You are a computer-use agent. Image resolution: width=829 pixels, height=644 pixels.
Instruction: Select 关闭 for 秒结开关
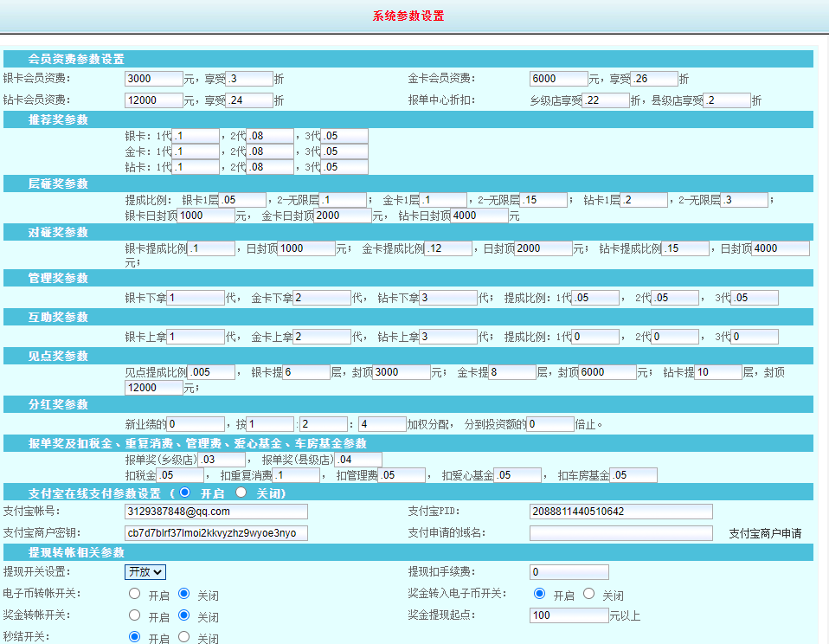coord(183,637)
